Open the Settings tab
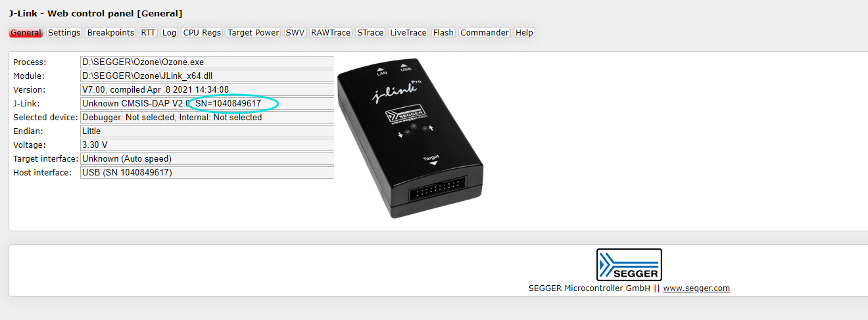 point(64,32)
